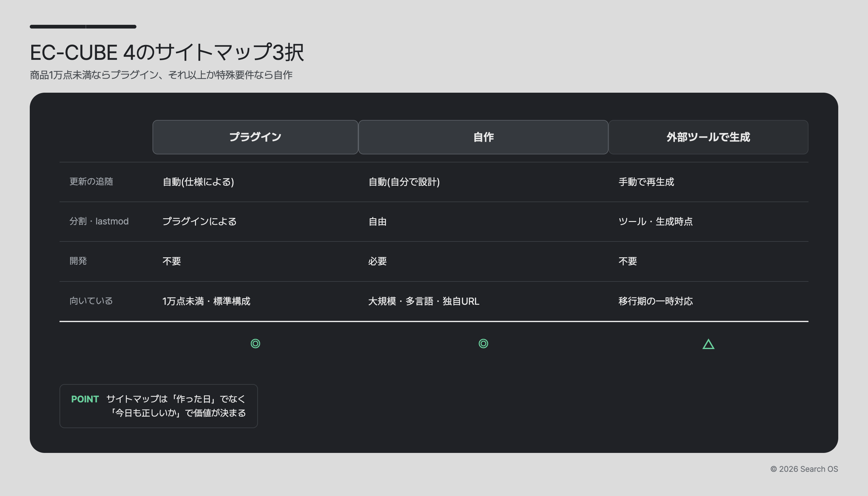Viewport: 868px width, 496px height.
Task: Click the cell ツール・生成時点
Action: pyautogui.click(x=655, y=221)
